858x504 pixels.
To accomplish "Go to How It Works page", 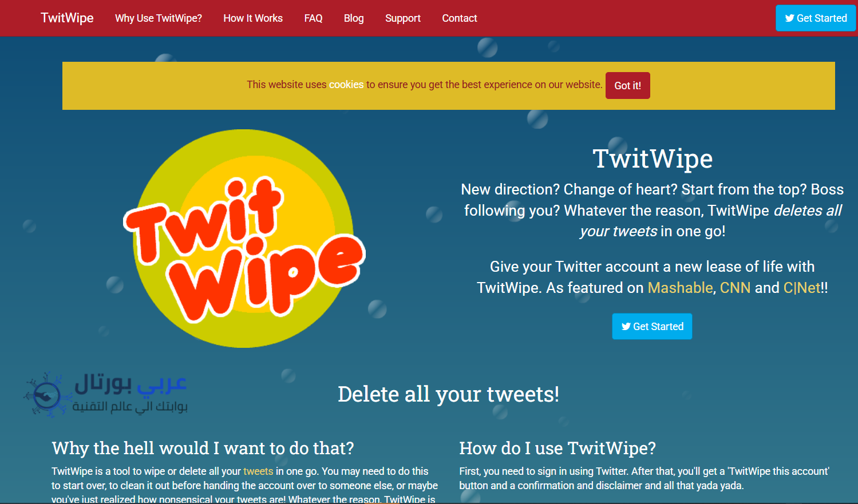I will [x=253, y=18].
